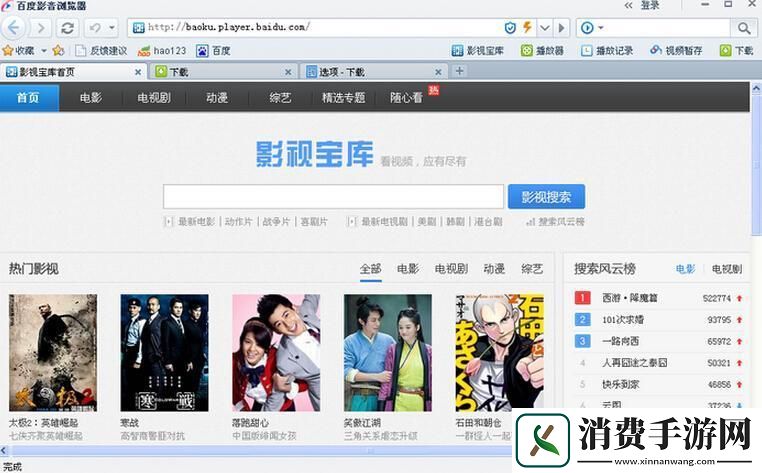The height and width of the screenshot is (473, 762).
Task: Open 播放器 toolbar shortcut
Action: [x=542, y=51]
